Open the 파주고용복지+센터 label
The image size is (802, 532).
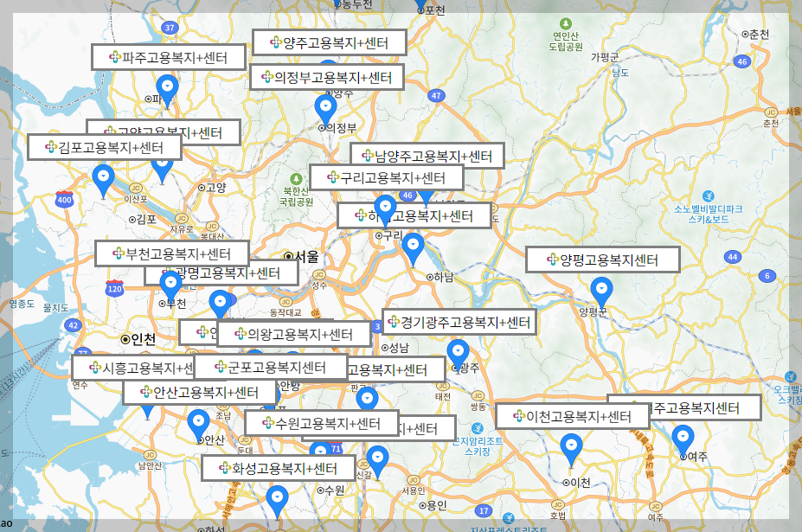[169, 57]
